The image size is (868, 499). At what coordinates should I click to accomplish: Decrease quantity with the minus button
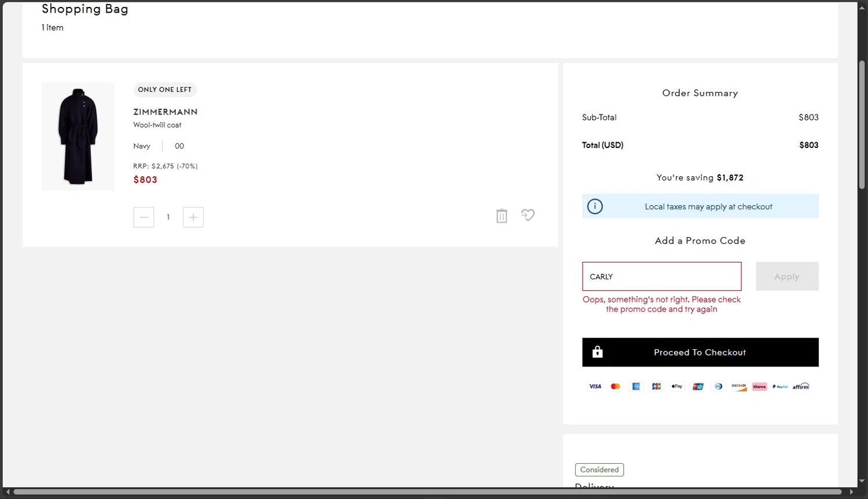[144, 217]
